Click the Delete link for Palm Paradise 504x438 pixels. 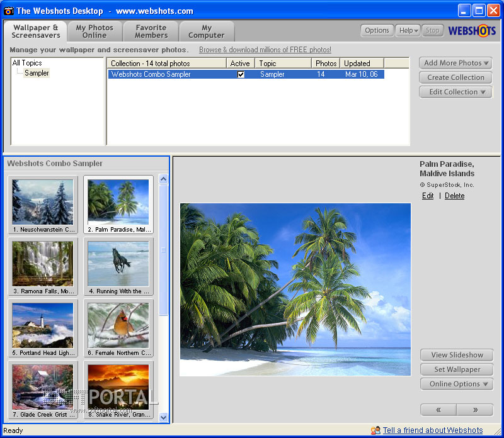pos(454,196)
